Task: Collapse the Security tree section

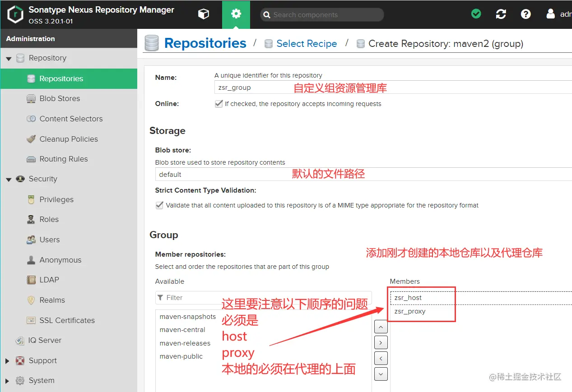Action: click(9, 180)
